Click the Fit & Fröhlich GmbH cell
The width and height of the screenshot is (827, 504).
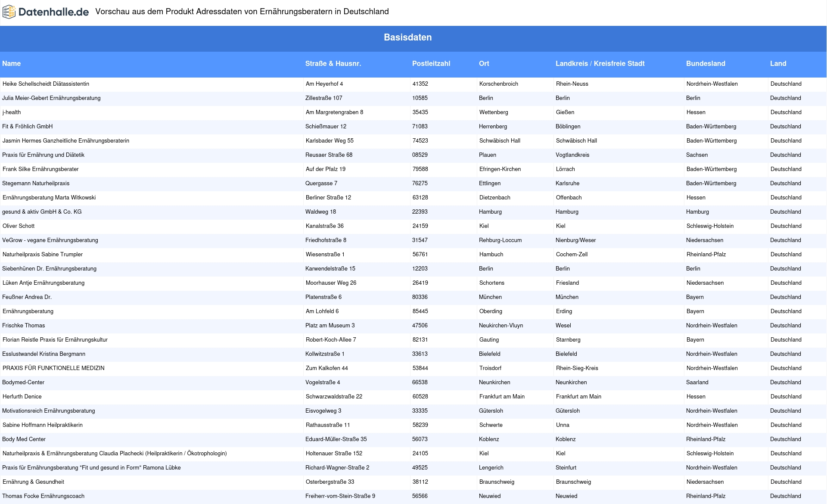pos(28,127)
